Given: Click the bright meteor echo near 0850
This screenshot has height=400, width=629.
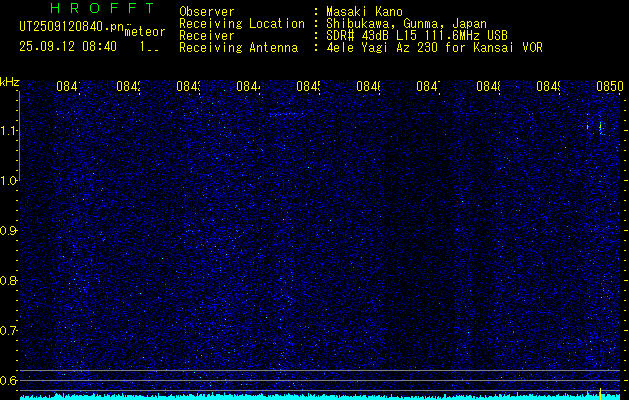Looking at the screenshot, I should coord(600,127).
